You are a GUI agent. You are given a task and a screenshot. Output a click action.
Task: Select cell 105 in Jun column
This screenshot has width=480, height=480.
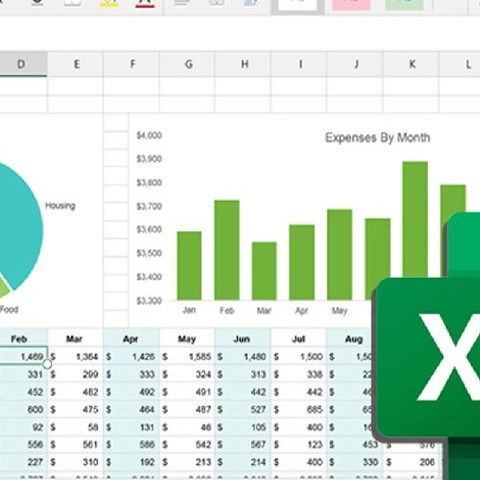coord(243,427)
